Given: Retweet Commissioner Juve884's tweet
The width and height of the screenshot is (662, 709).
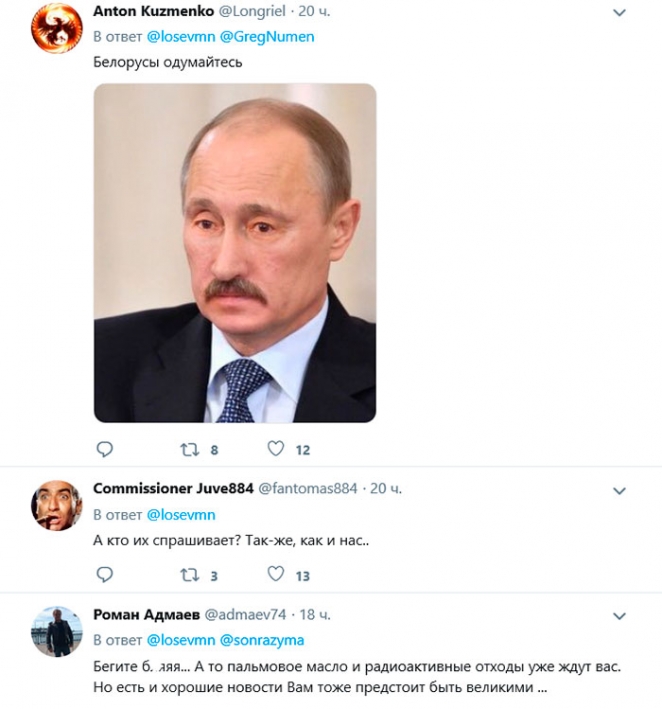Looking at the screenshot, I should pyautogui.click(x=189, y=574).
